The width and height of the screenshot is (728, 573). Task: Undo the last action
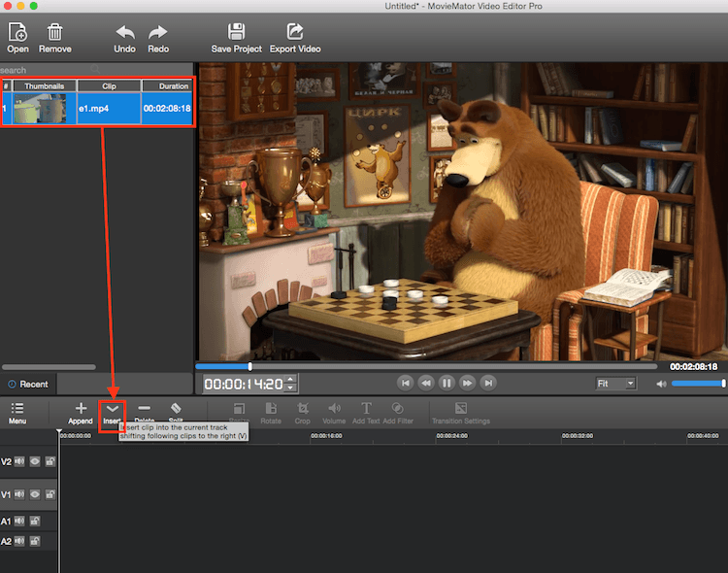point(125,33)
